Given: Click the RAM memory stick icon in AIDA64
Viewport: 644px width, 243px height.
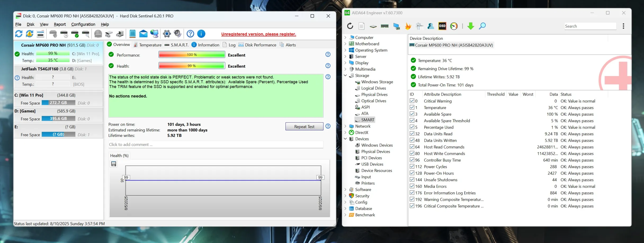Looking at the screenshot, I should [385, 26].
